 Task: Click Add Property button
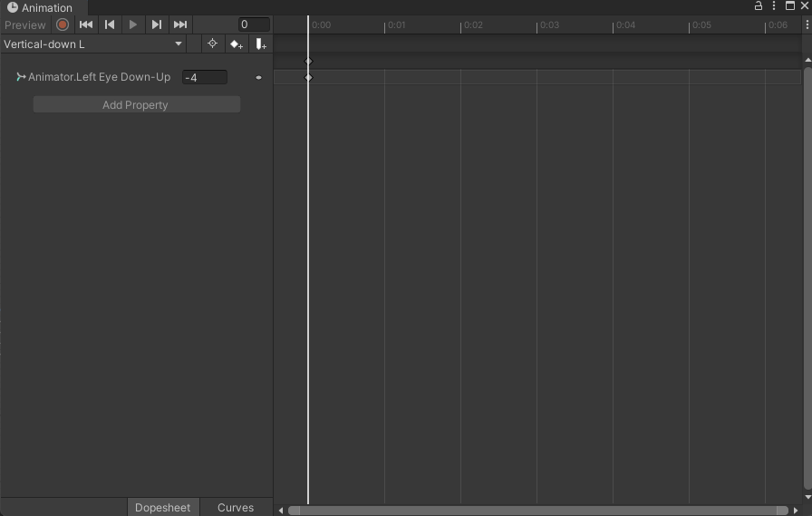pos(137,104)
